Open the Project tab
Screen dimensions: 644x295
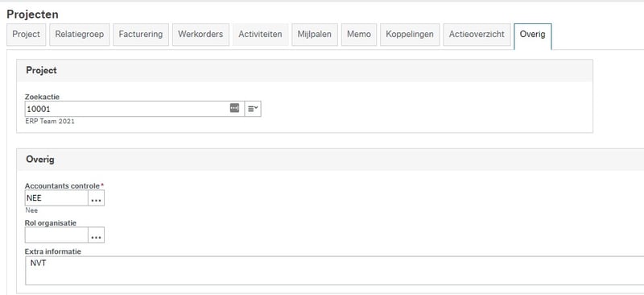click(27, 35)
